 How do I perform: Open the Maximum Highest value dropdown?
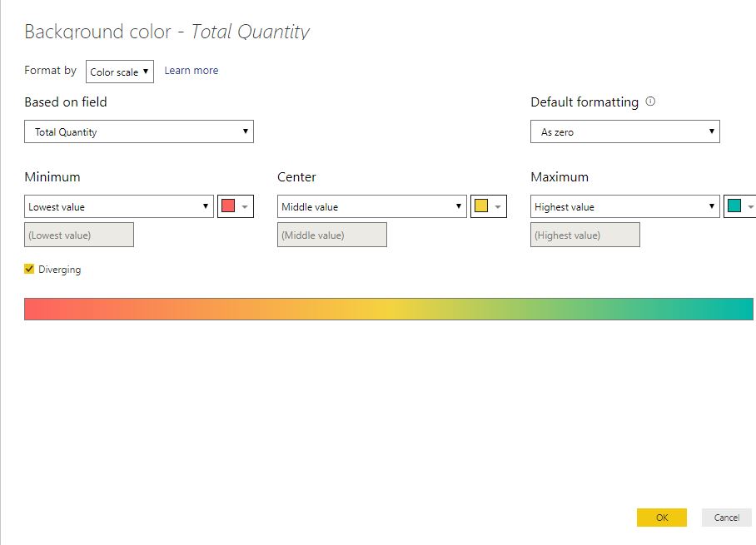(x=624, y=206)
